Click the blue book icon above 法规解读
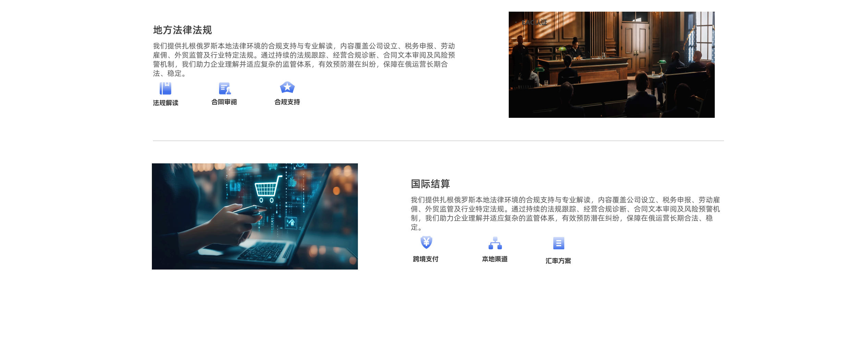This screenshot has height=337, width=868. pyautogui.click(x=165, y=88)
